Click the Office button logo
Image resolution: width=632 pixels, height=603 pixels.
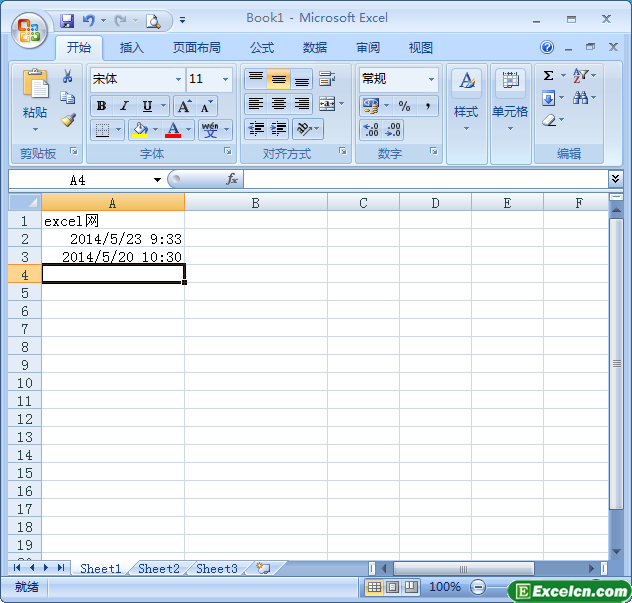tap(29, 31)
